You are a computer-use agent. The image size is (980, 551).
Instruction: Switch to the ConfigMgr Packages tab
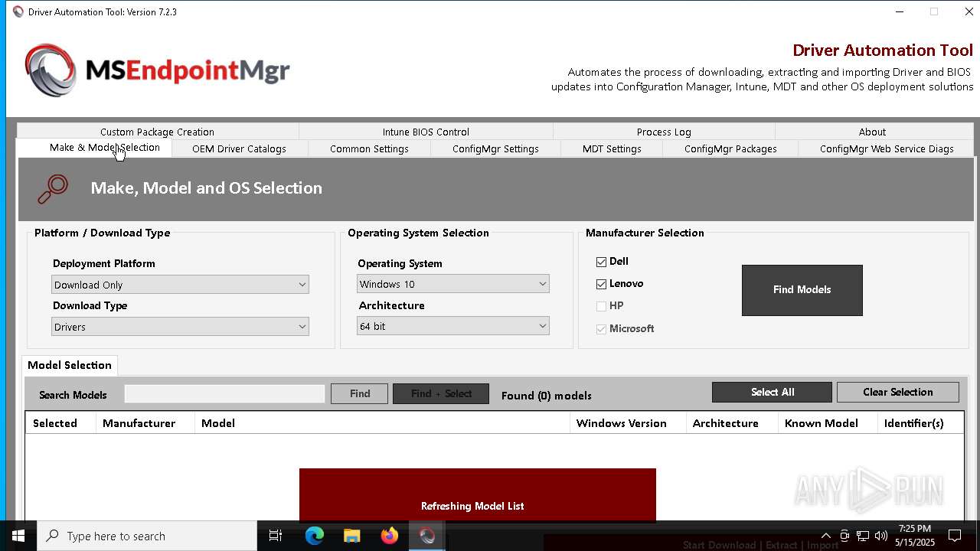pos(730,148)
